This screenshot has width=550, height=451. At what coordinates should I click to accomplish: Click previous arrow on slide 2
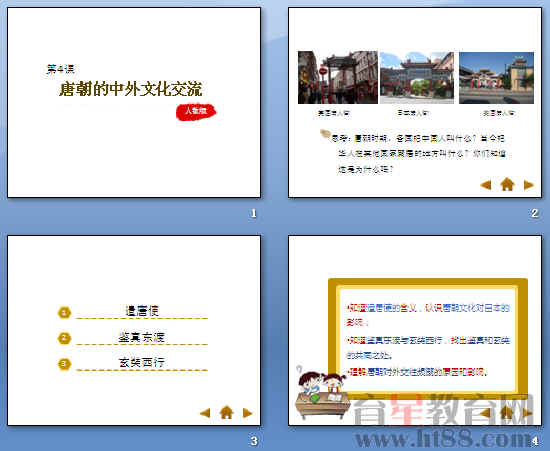click(x=486, y=185)
